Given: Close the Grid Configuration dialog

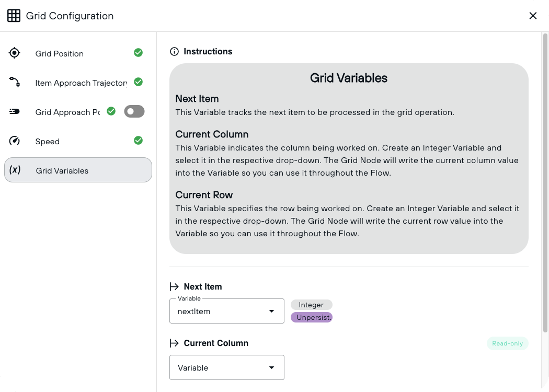Looking at the screenshot, I should click(533, 16).
